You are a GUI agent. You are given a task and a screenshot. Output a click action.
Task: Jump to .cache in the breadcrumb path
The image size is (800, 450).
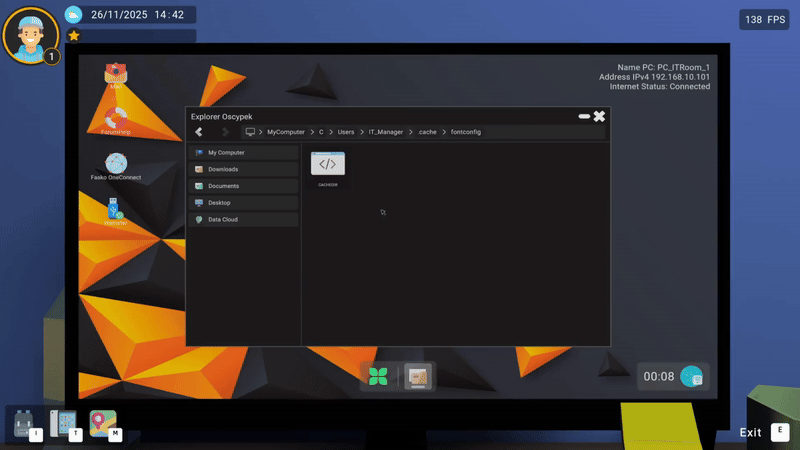[x=427, y=132]
